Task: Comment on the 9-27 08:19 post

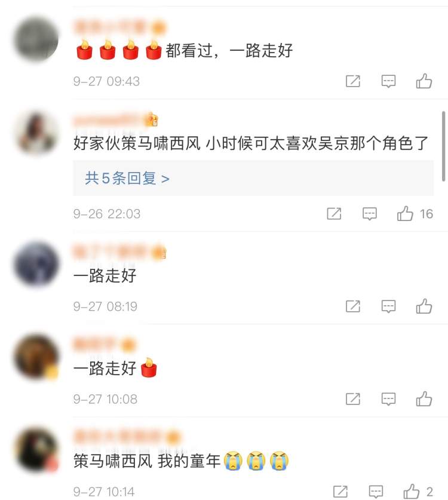Action: 388,306
